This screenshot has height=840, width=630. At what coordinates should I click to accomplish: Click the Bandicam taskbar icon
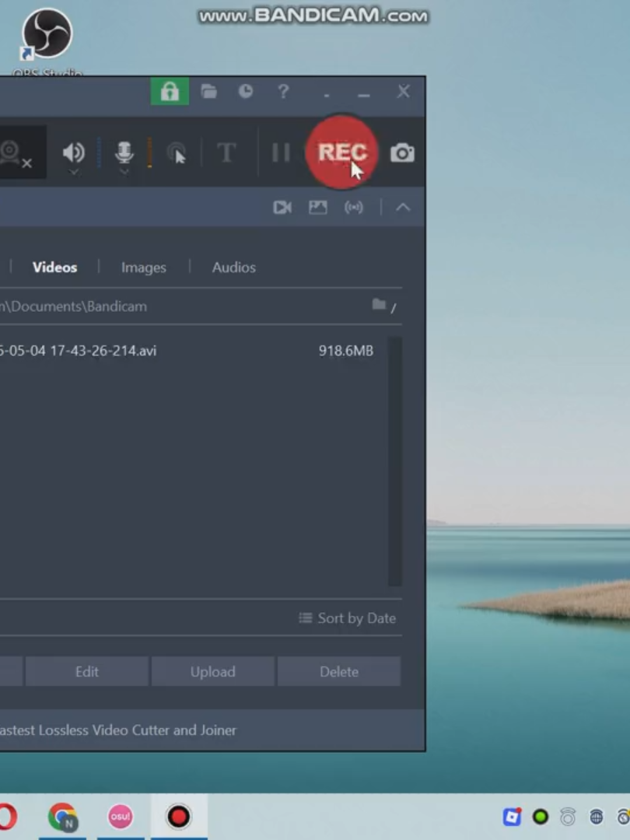178,817
